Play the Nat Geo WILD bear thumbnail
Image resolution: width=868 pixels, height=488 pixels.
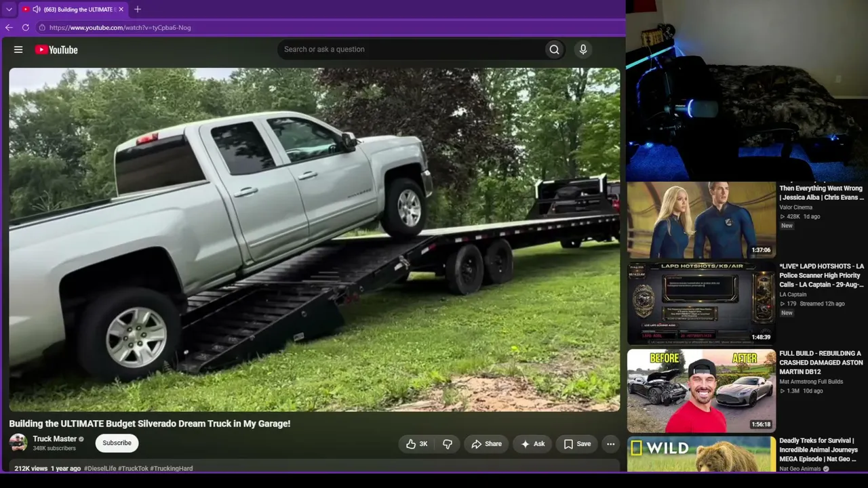(x=701, y=454)
